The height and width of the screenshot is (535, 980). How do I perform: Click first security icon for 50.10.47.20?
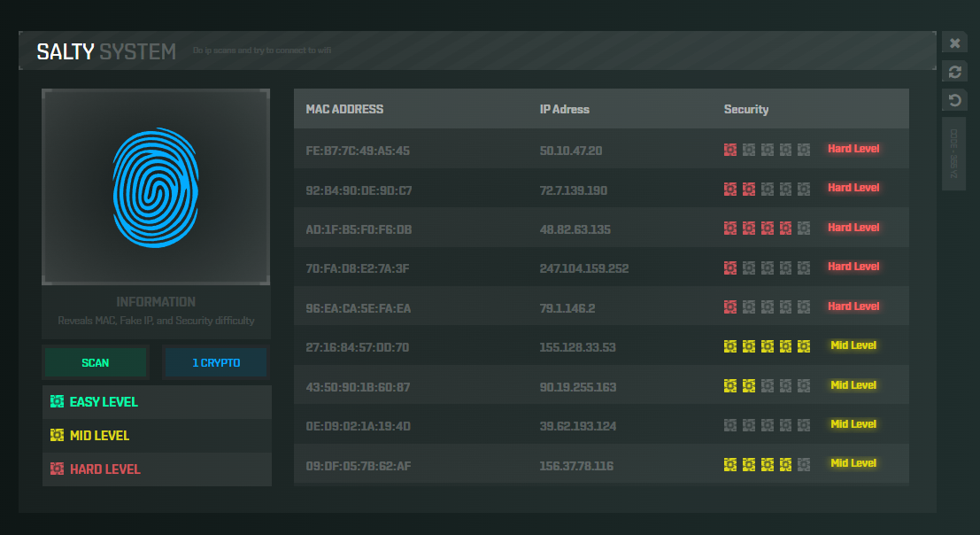(x=730, y=150)
